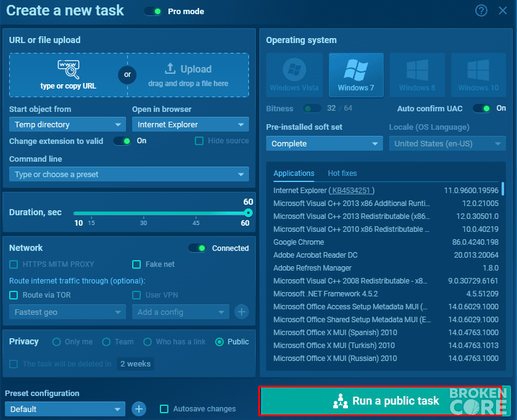Image resolution: width=517 pixels, height=420 pixels.
Task: Open the Open in browser dropdown
Action: click(191, 125)
